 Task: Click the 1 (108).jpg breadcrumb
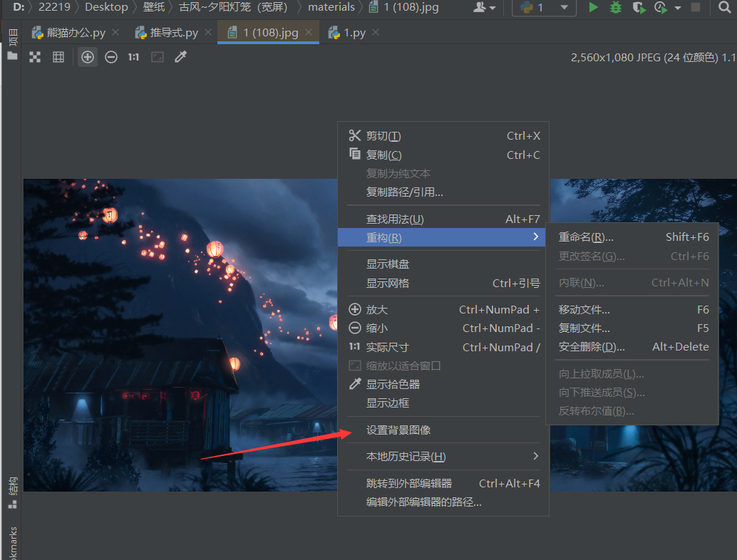click(404, 7)
